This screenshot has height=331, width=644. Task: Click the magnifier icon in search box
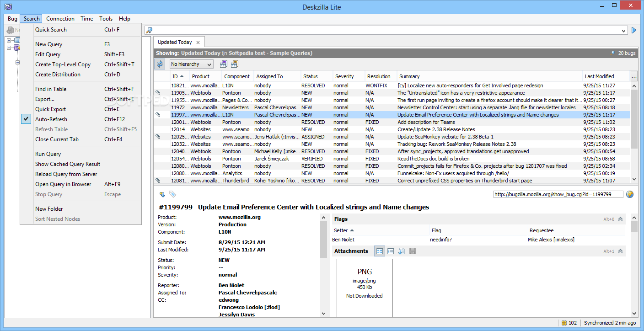click(149, 31)
